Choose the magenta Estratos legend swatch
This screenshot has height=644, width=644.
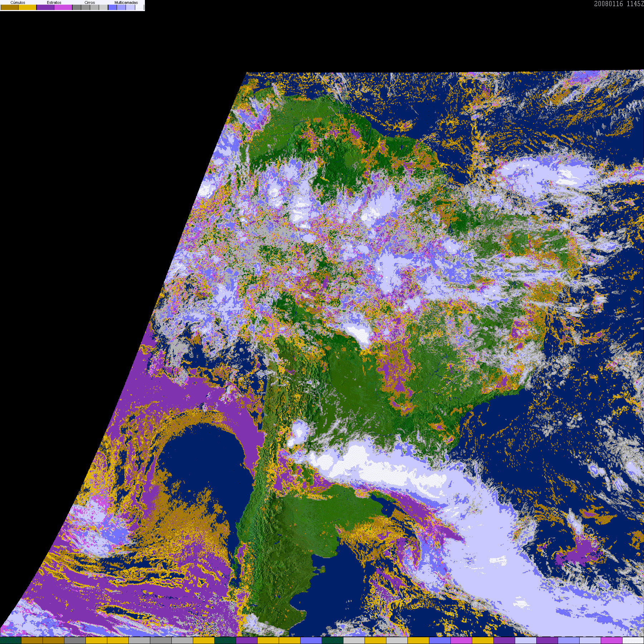(63, 7)
